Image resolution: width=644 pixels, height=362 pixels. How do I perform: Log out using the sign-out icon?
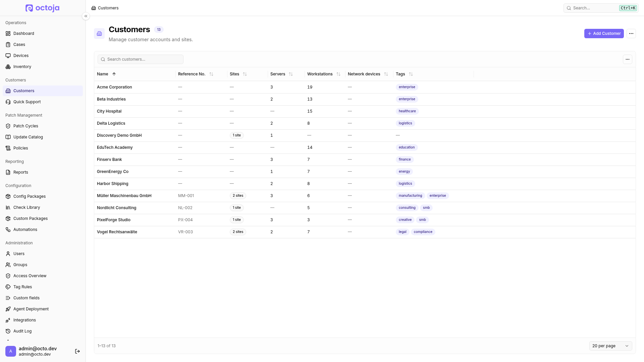pos(77,351)
